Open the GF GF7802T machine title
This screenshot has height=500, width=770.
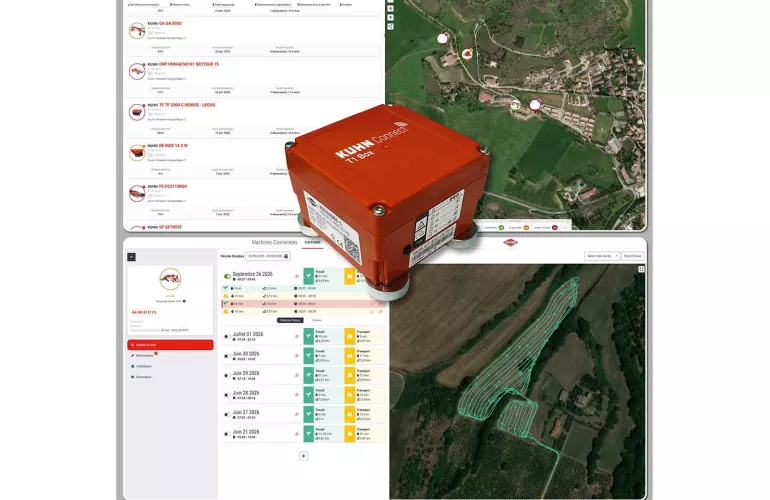click(170, 227)
